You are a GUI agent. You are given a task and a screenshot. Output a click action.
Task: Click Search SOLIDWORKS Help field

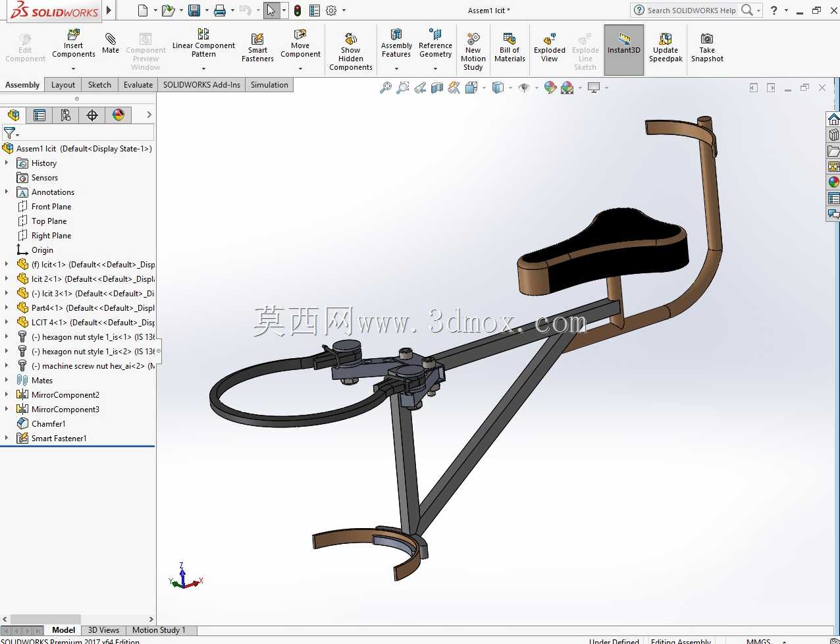pos(691,10)
